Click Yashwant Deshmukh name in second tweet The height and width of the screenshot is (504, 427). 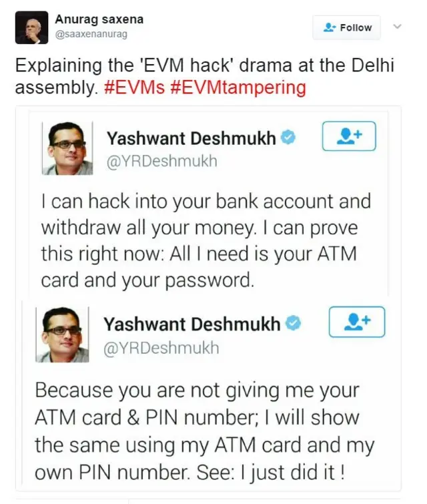[191, 324]
